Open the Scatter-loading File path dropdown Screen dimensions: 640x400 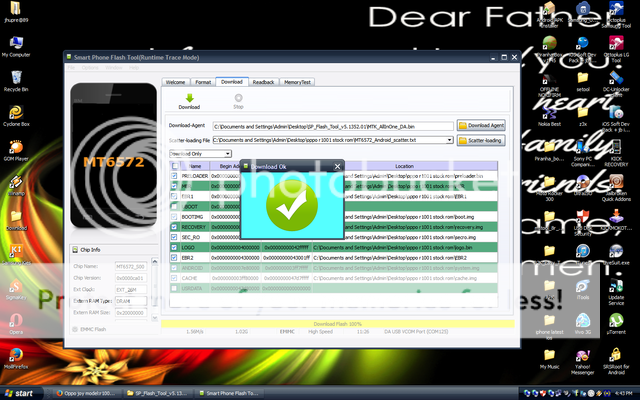[x=450, y=140]
